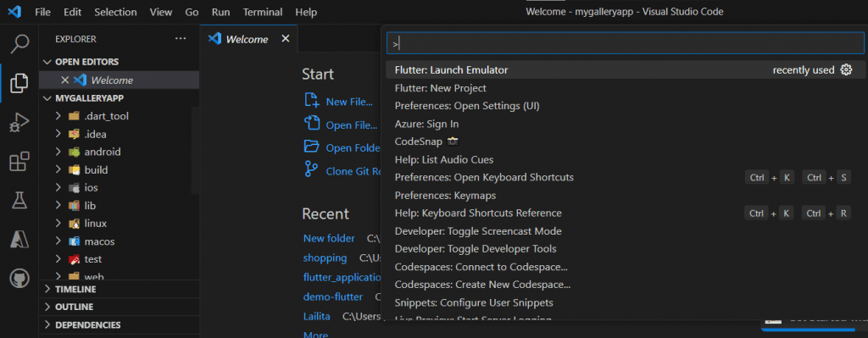Expand the Outline section
This screenshot has height=338, width=868.
[47, 307]
